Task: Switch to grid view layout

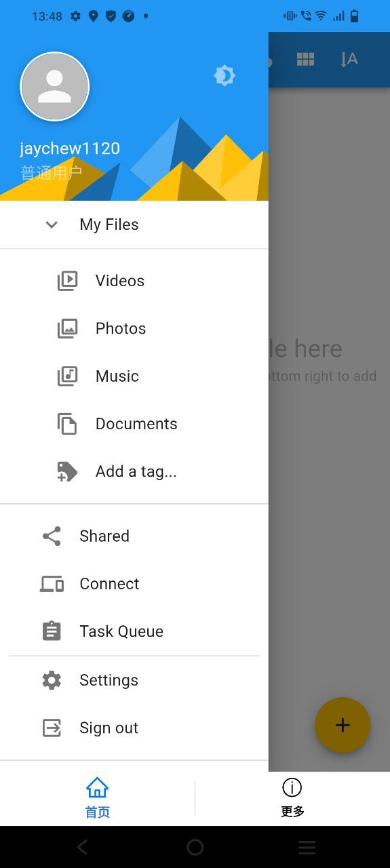Action: coord(305,60)
